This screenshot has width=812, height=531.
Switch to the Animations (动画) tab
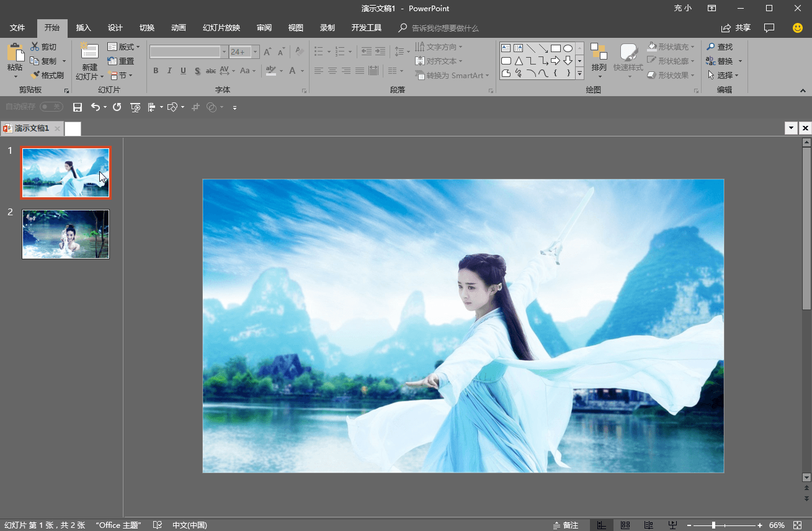tap(179, 28)
